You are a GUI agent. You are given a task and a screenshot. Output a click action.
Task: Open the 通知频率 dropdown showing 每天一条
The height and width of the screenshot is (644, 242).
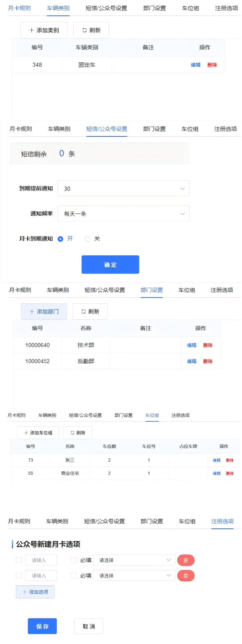[123, 214]
